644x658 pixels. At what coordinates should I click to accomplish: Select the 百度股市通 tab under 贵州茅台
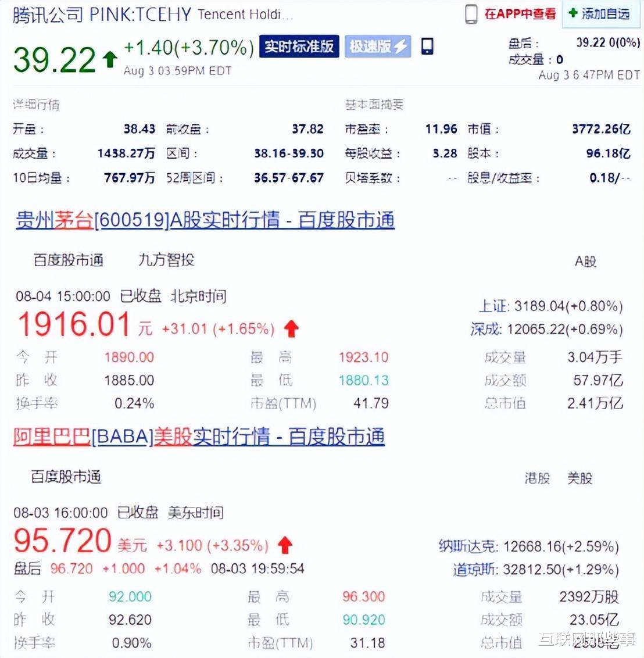click(69, 260)
